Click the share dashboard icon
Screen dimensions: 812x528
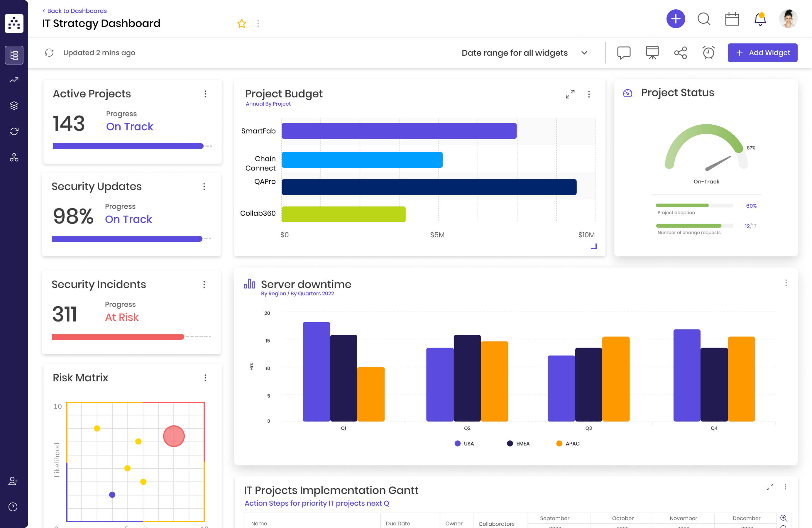click(x=680, y=53)
